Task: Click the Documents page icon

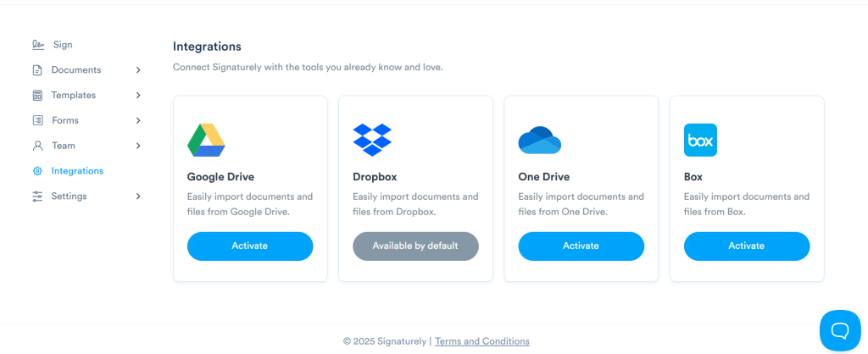Action: [37, 70]
